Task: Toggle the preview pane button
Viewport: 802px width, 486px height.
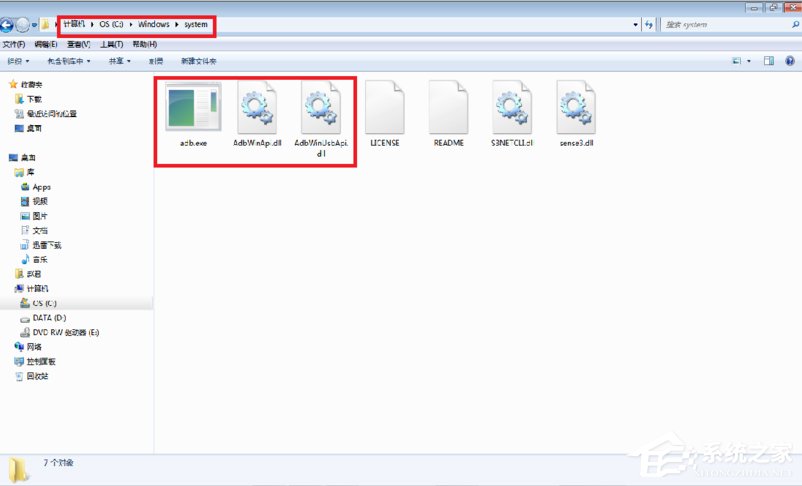Action: point(769,61)
